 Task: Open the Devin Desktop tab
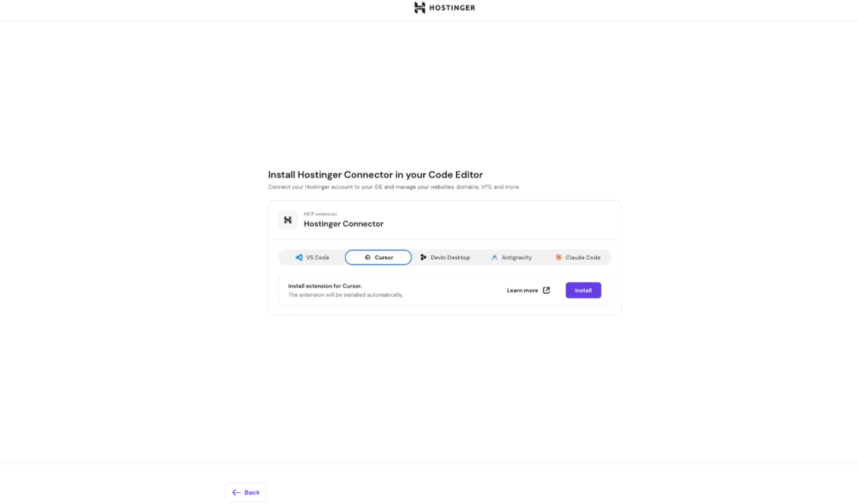point(445,257)
